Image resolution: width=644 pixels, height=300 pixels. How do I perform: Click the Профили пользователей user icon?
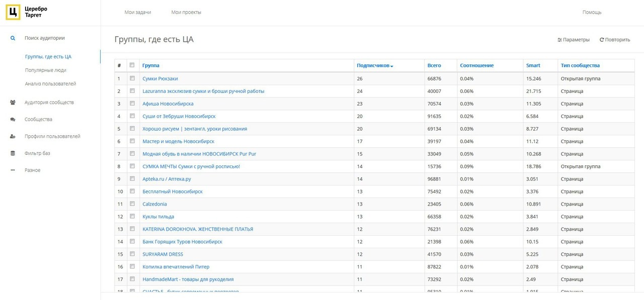point(13,137)
